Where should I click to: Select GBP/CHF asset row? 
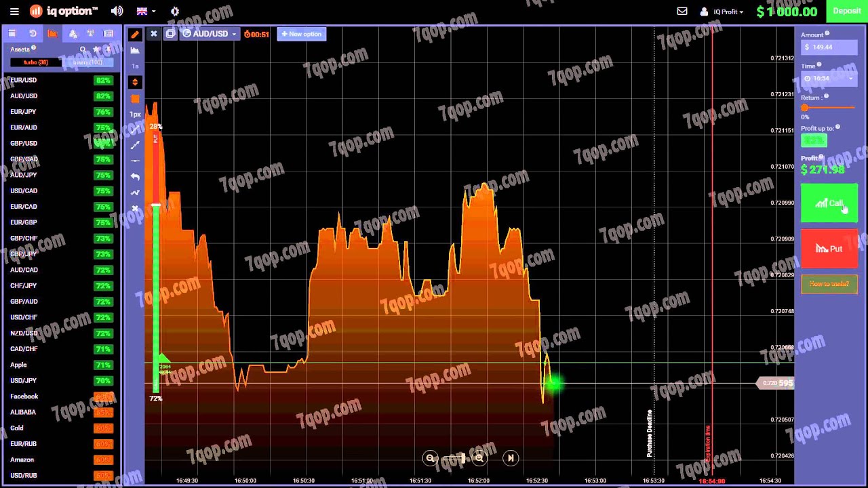(x=61, y=239)
